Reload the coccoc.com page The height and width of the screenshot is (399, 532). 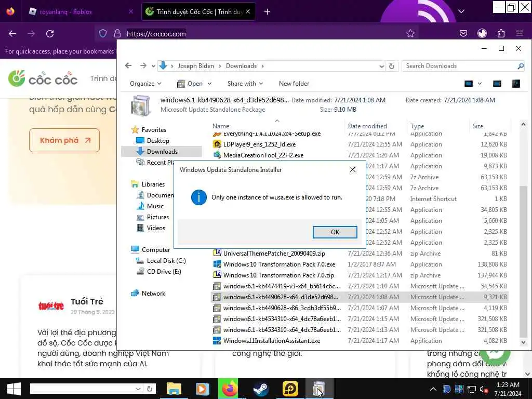point(50,34)
